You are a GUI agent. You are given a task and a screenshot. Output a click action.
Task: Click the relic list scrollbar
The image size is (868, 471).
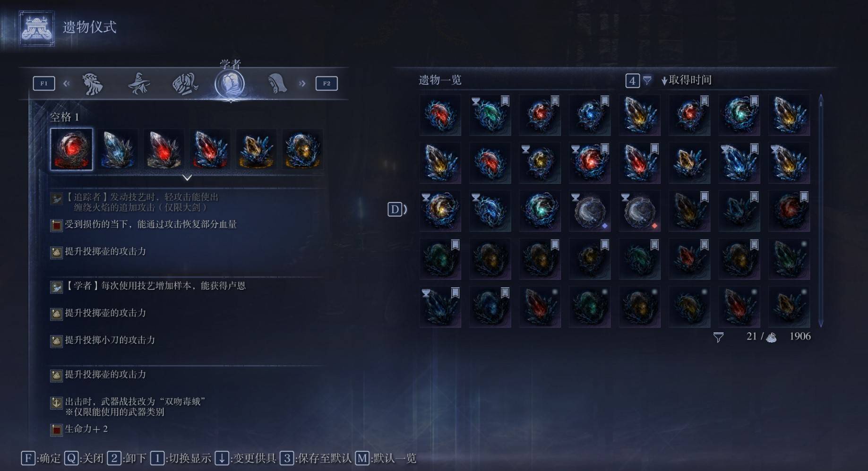[821, 211]
